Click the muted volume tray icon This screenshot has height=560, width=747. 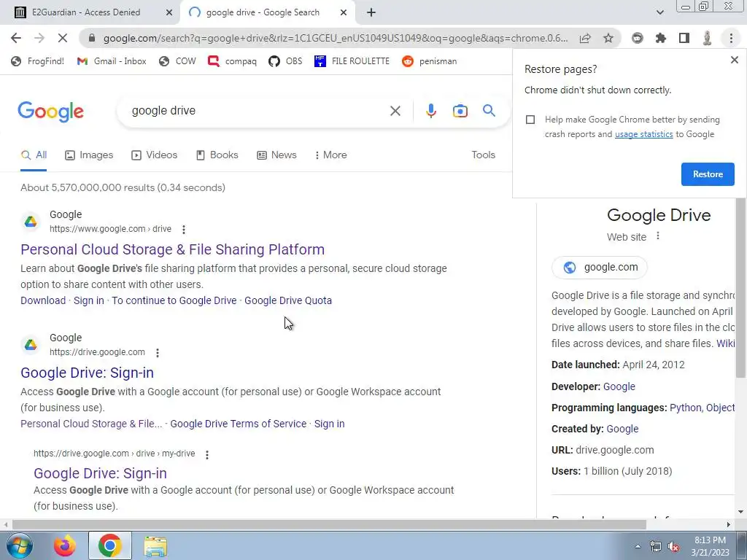673,547
